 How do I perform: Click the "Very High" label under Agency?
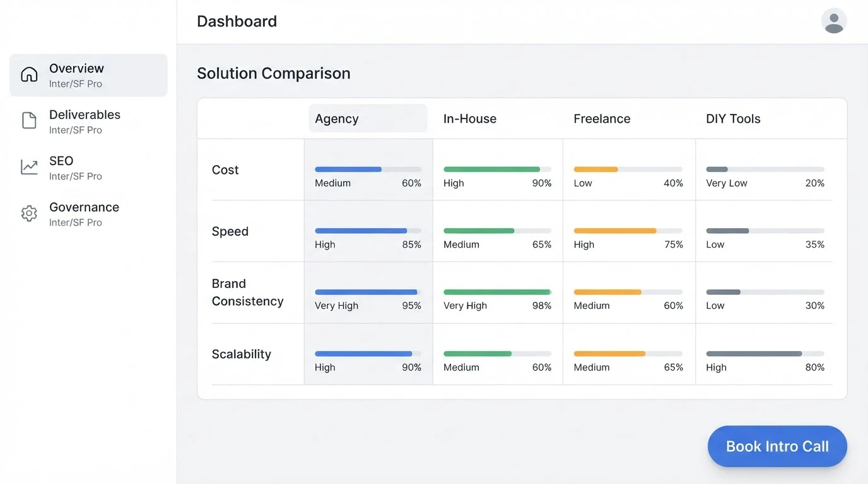click(x=336, y=306)
